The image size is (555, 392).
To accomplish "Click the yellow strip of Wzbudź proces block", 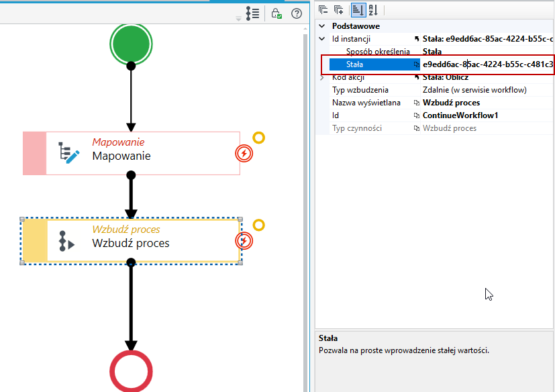I will coord(35,241).
